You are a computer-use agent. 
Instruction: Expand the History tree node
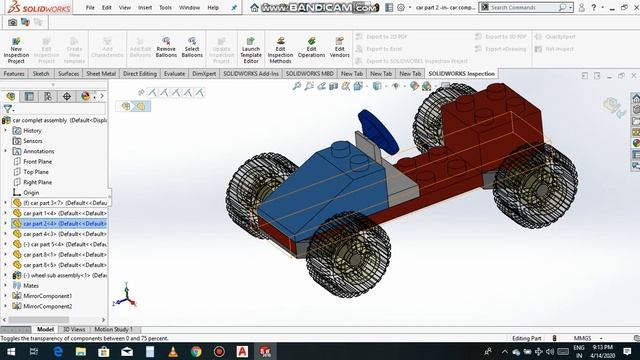click(x=6, y=131)
